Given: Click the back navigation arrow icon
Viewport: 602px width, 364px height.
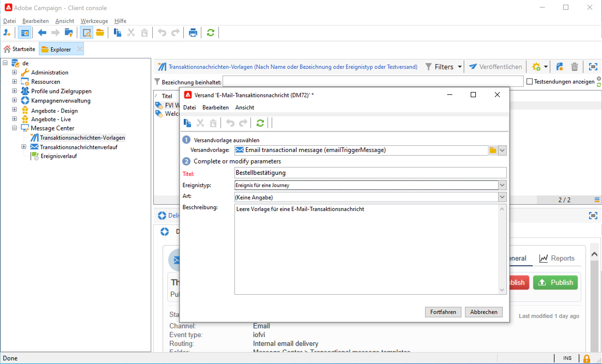Looking at the screenshot, I should click(42, 33).
